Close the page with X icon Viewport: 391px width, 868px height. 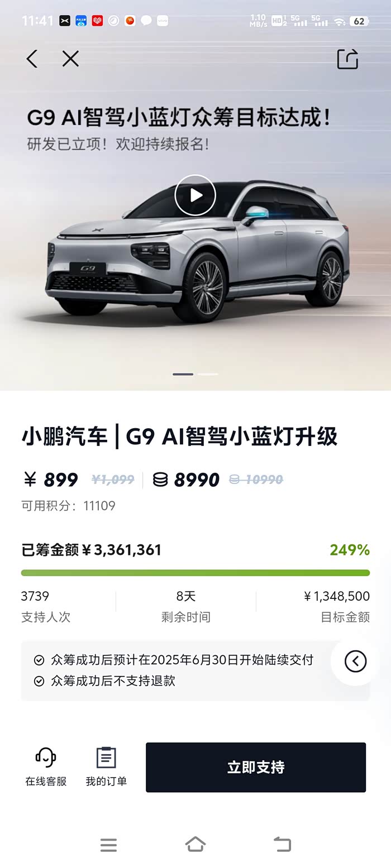(x=70, y=59)
